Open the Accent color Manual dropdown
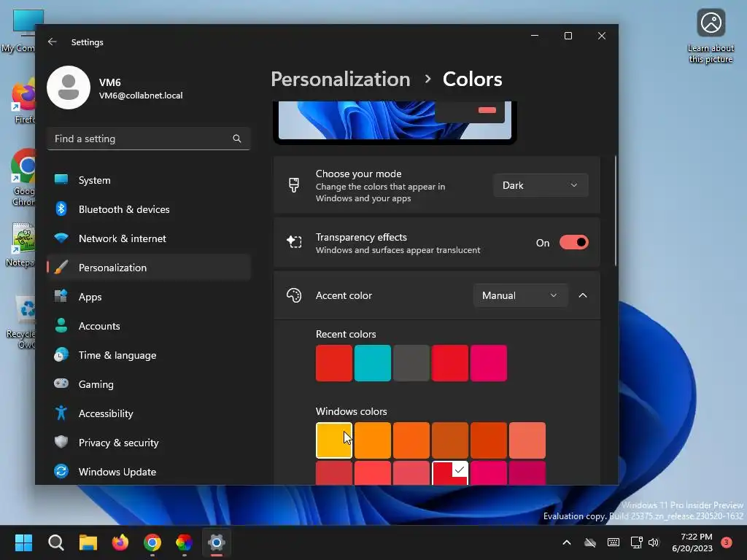This screenshot has width=747, height=560. click(520, 295)
